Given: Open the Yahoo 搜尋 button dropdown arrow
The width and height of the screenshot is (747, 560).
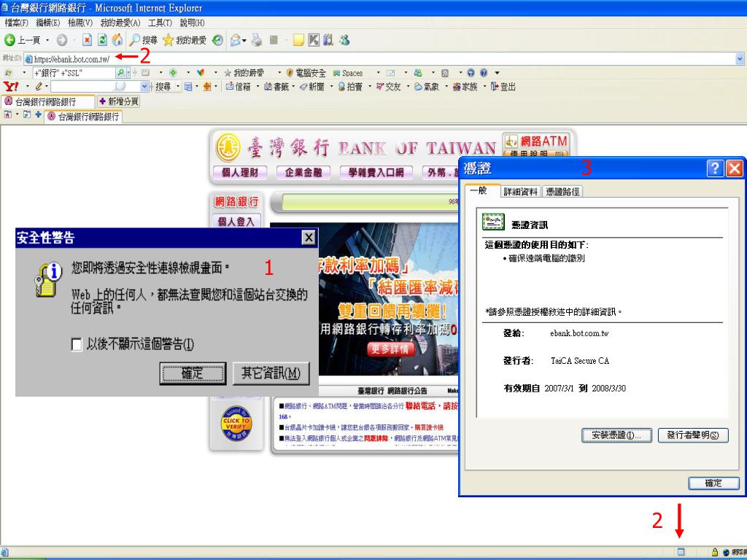Looking at the screenshot, I should 178,87.
